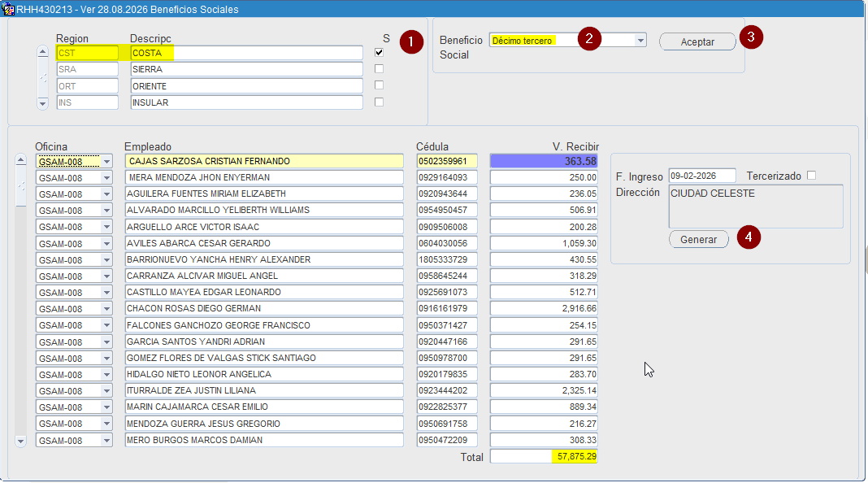868x483 pixels.
Task: Uncheck the COSTA region checkbox
Action: [x=379, y=53]
